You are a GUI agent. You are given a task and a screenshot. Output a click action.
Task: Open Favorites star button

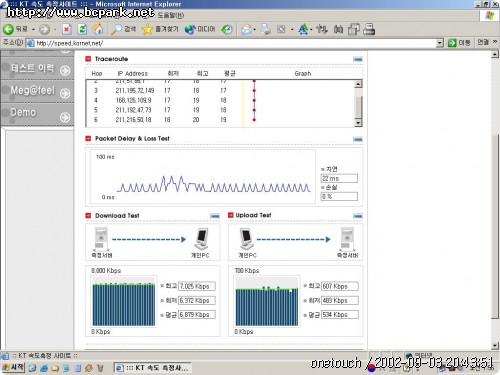tap(160, 29)
